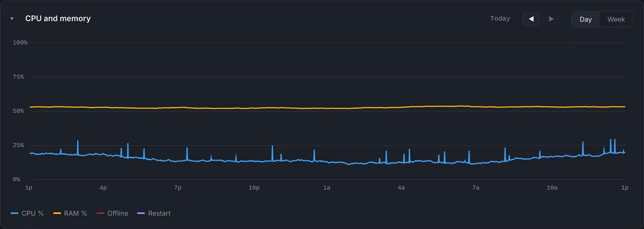Toggle the Offline legend entry
Image resolution: width=644 pixels, height=229 pixels.
point(112,213)
